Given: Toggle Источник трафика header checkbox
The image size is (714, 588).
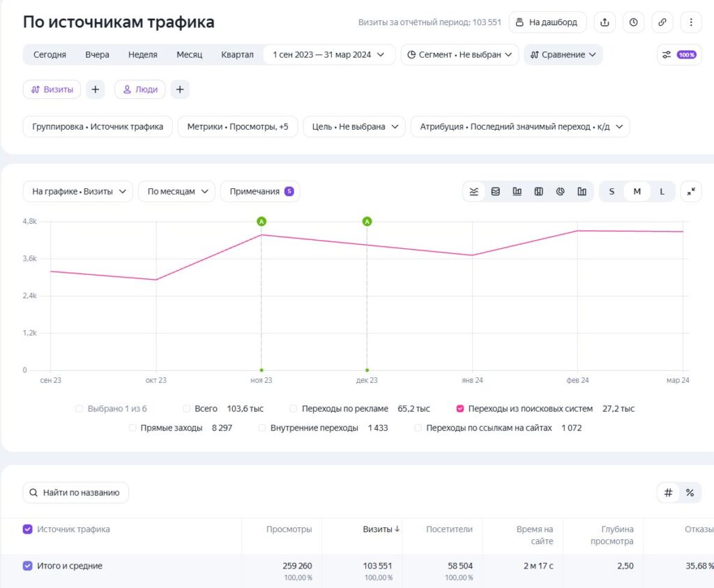Looking at the screenshot, I should coord(28,529).
